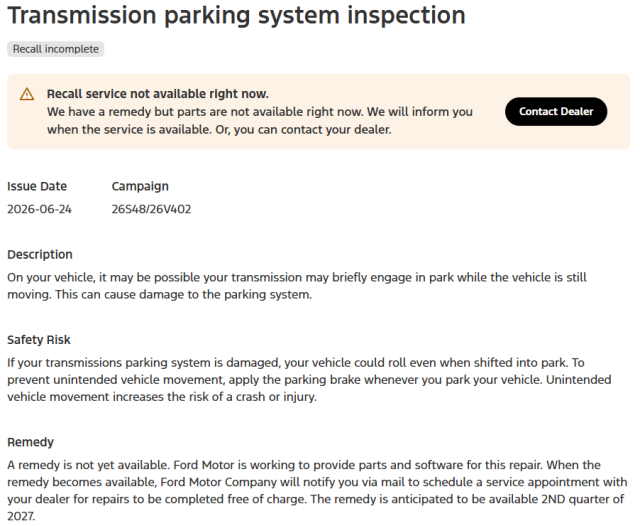Select the 26S48/26V402 campaign number
The image size is (640, 526).
[x=151, y=209]
